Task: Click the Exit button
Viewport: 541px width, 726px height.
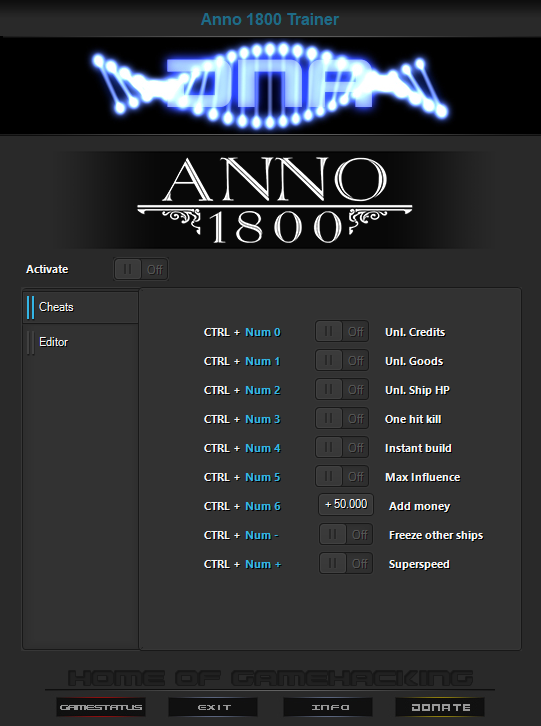Action: pyautogui.click(x=213, y=707)
